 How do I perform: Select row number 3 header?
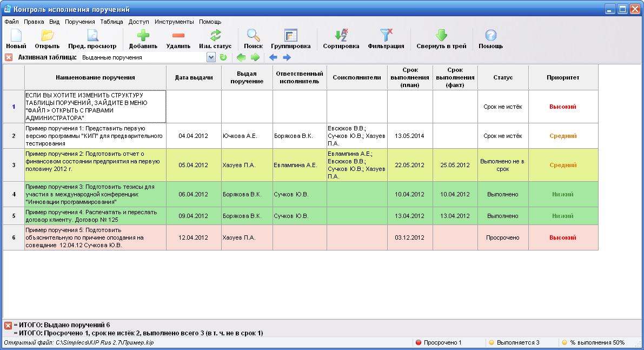tap(14, 165)
